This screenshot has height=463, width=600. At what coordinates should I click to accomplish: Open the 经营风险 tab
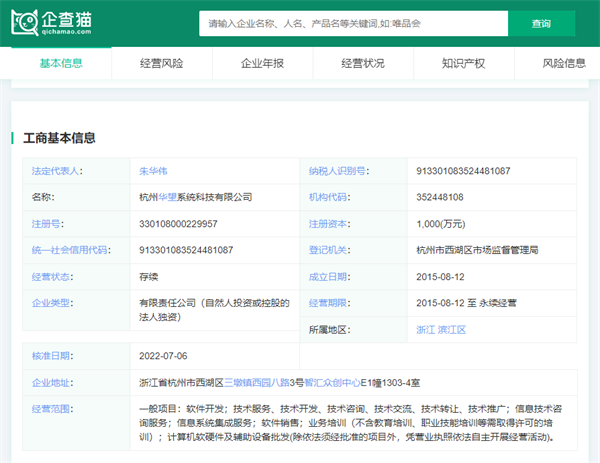161,63
